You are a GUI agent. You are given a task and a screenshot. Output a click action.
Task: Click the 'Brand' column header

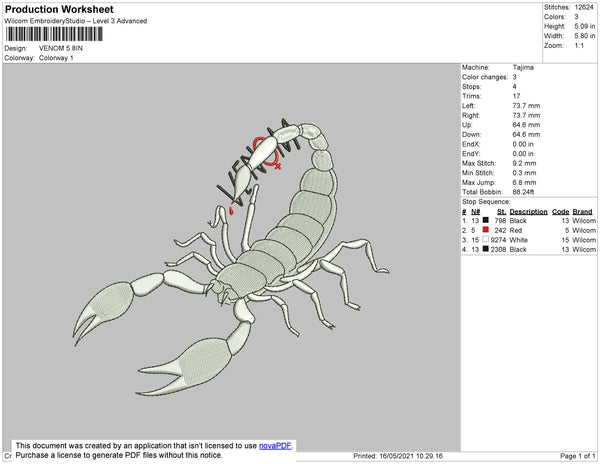click(x=582, y=212)
